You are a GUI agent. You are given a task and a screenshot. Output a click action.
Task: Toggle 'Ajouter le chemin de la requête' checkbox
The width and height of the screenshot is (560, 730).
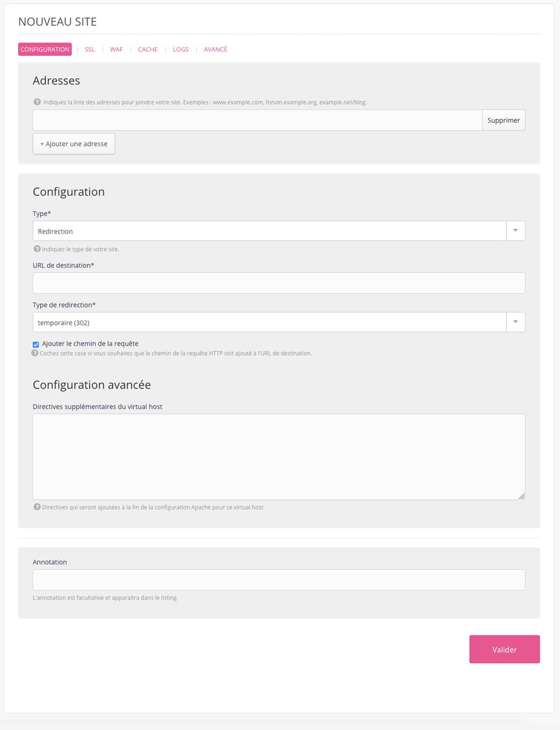(x=36, y=344)
